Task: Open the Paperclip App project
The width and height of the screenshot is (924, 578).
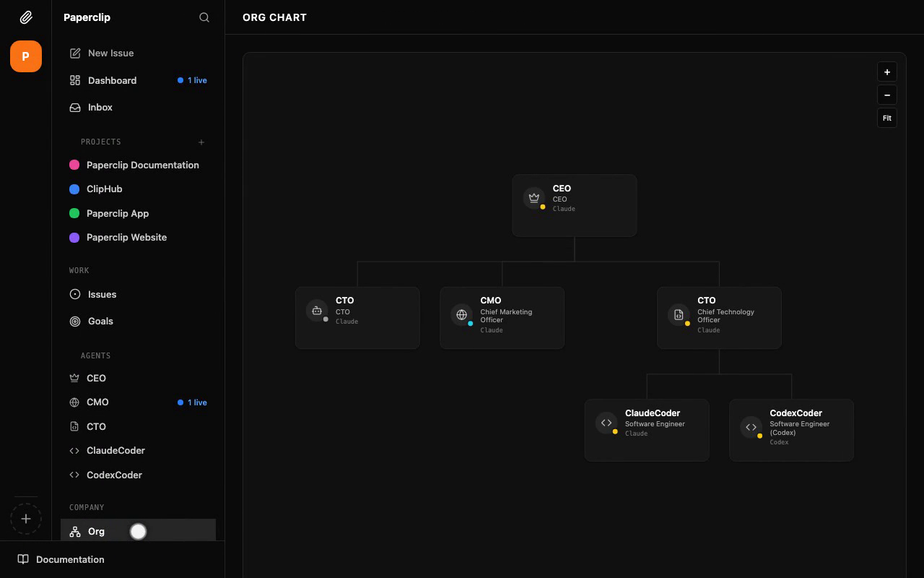Action: click(x=138, y=213)
